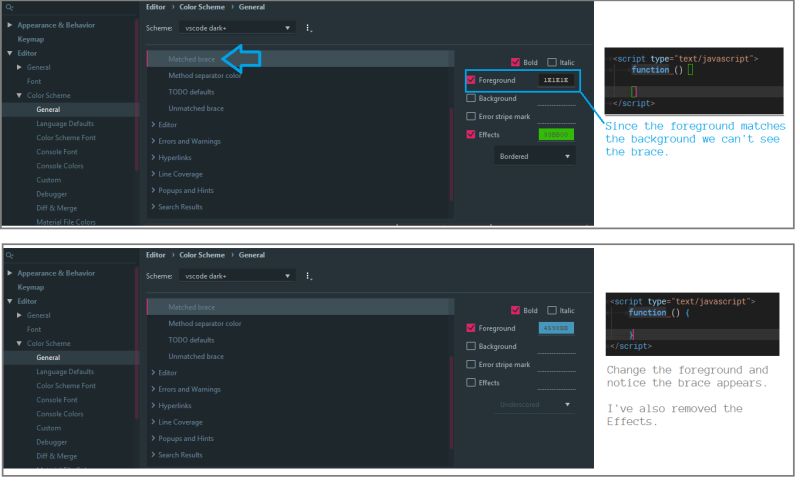Select Matched brace row in the upper list
The image size is (800, 482).
[300, 59]
